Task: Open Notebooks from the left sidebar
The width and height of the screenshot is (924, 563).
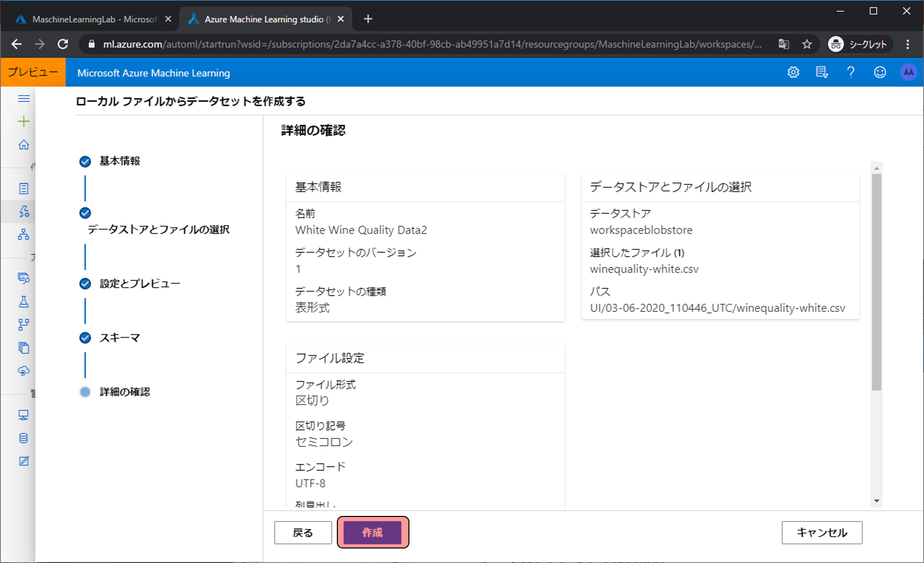Action: [24, 189]
